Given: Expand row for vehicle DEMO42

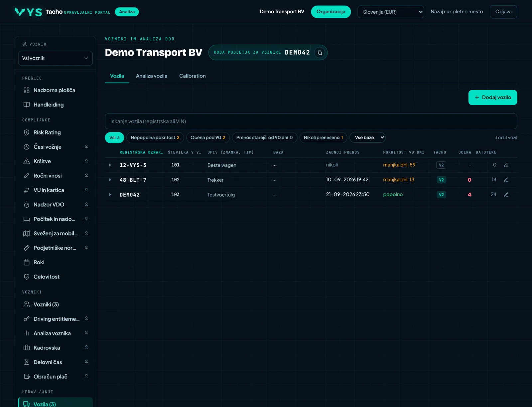Looking at the screenshot, I should click(110, 195).
